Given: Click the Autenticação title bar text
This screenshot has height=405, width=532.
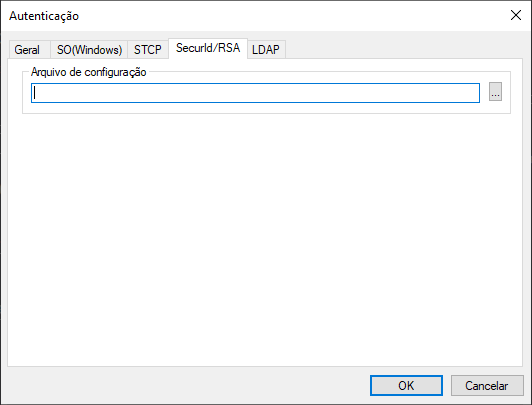Looking at the screenshot, I should point(44,16).
